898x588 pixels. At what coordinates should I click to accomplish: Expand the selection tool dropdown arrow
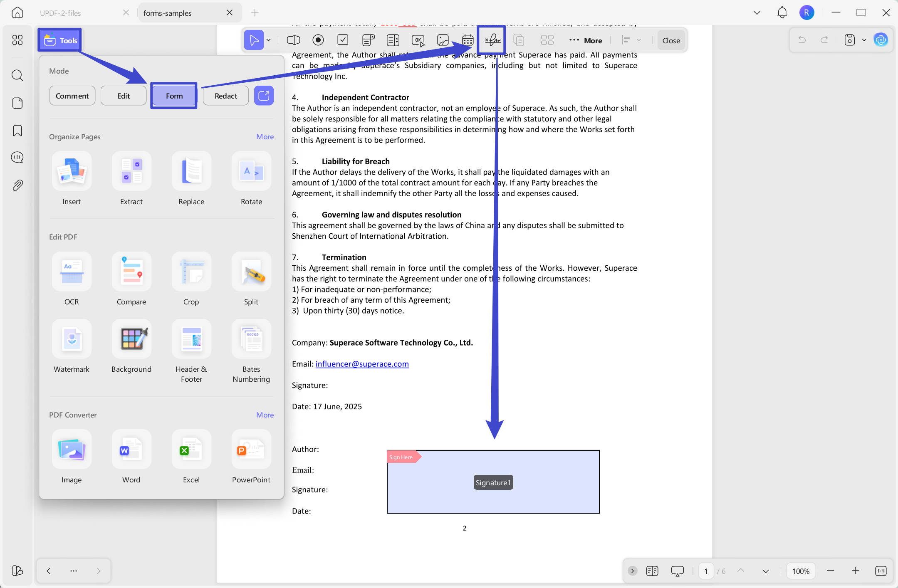coord(269,40)
